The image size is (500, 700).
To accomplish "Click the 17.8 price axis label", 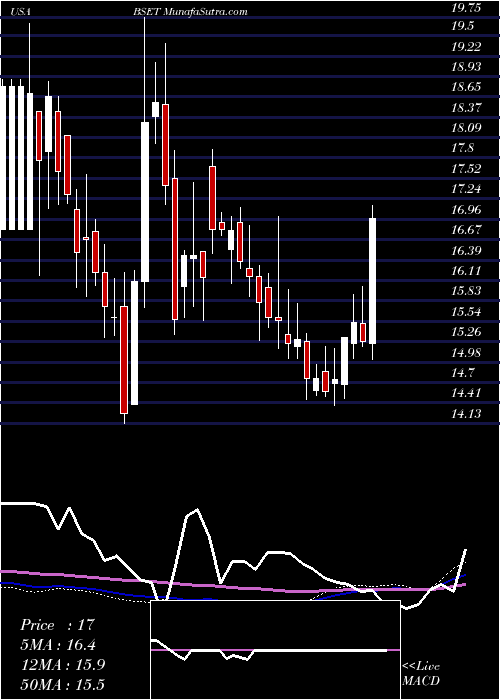I will (x=462, y=148).
